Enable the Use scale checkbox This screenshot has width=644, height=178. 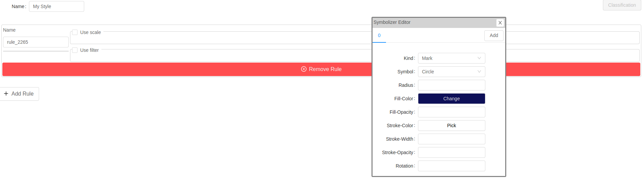75,32
